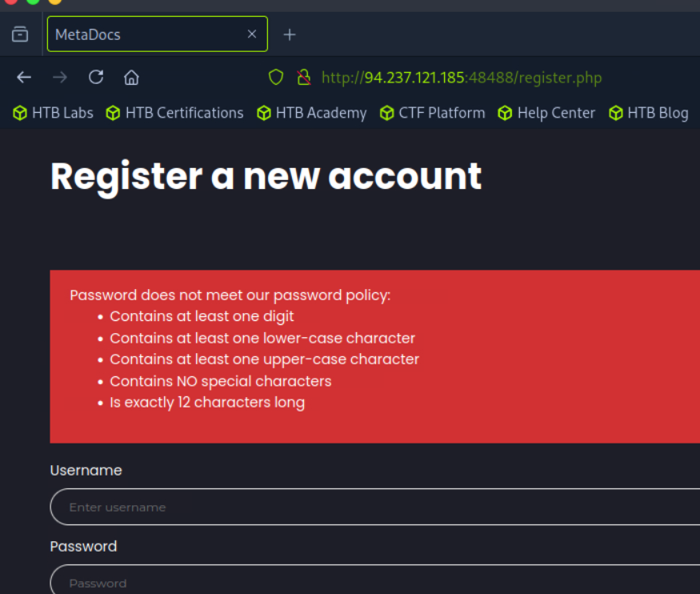This screenshot has height=594, width=700.
Task: Click the back navigation arrow
Action: click(24, 78)
